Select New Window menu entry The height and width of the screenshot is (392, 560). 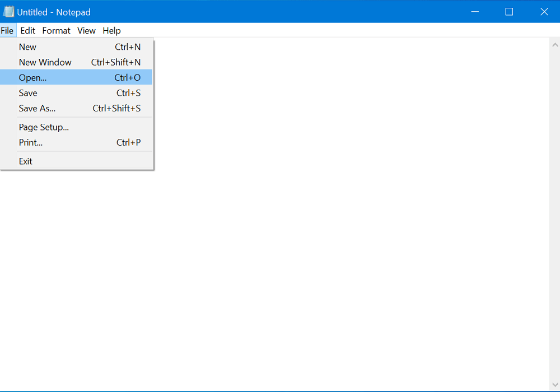click(x=76, y=62)
